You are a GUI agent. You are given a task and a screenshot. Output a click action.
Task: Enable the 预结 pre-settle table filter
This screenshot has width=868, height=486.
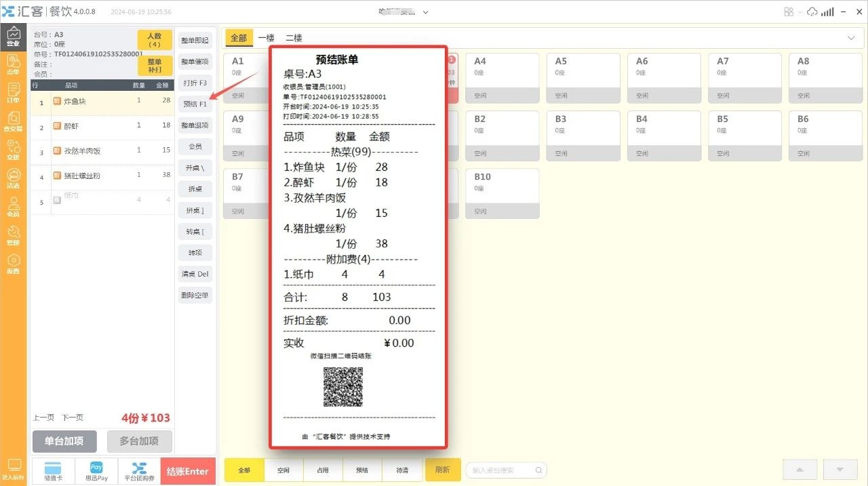(x=363, y=470)
